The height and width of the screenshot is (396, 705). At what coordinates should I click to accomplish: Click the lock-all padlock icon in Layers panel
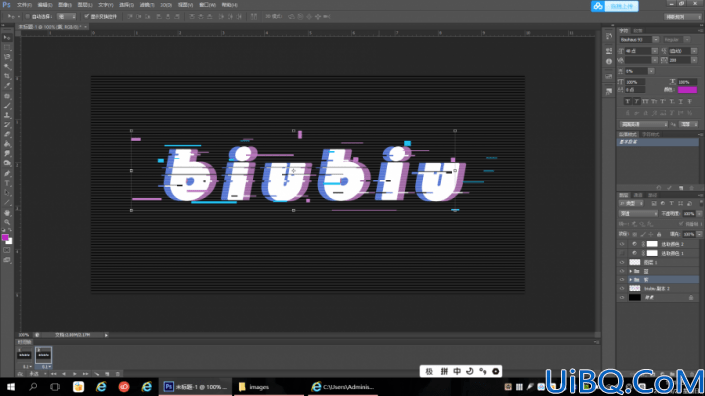click(659, 234)
